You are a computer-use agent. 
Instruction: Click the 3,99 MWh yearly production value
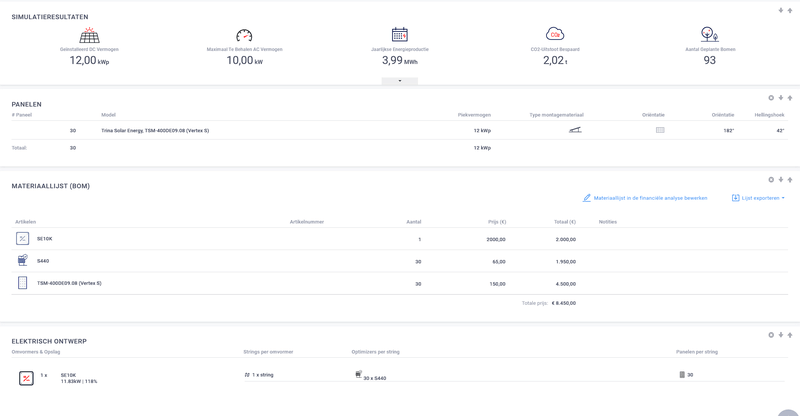pos(399,60)
